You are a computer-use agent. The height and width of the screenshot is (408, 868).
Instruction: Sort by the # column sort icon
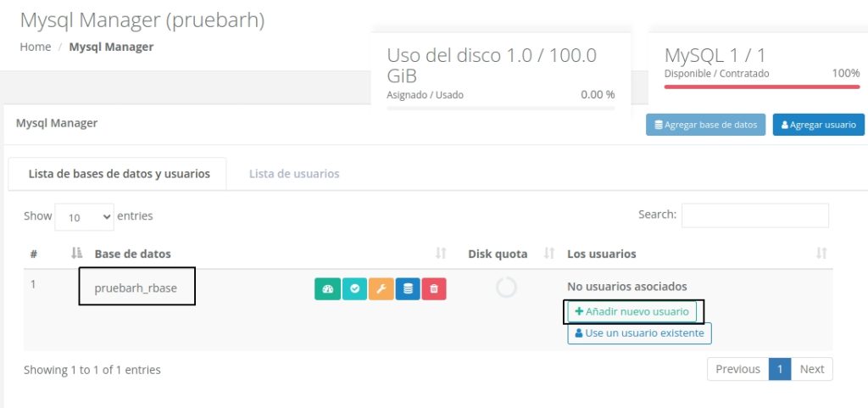tap(76, 254)
